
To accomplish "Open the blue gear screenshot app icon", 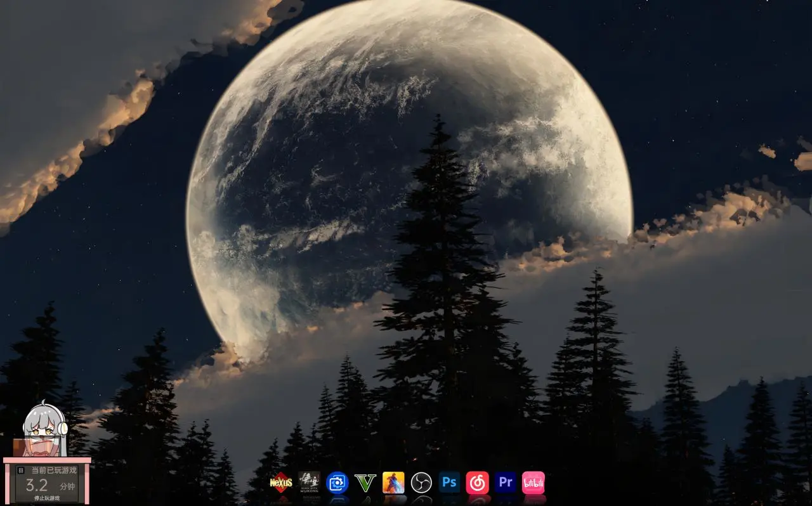I will coord(337,483).
